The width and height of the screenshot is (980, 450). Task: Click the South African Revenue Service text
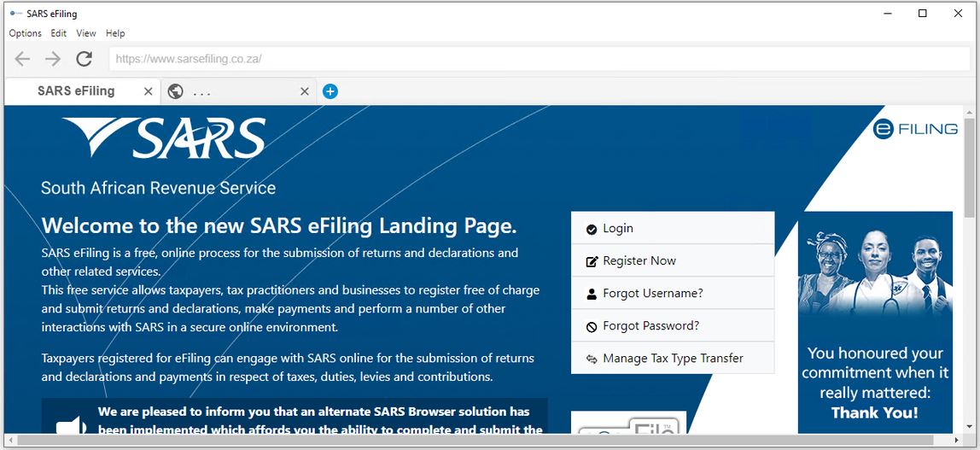(x=158, y=188)
